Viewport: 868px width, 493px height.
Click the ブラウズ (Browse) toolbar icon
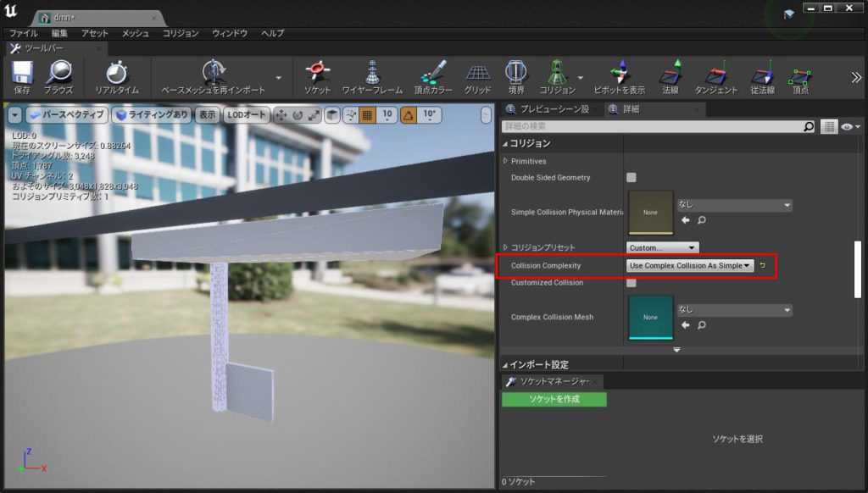58,77
